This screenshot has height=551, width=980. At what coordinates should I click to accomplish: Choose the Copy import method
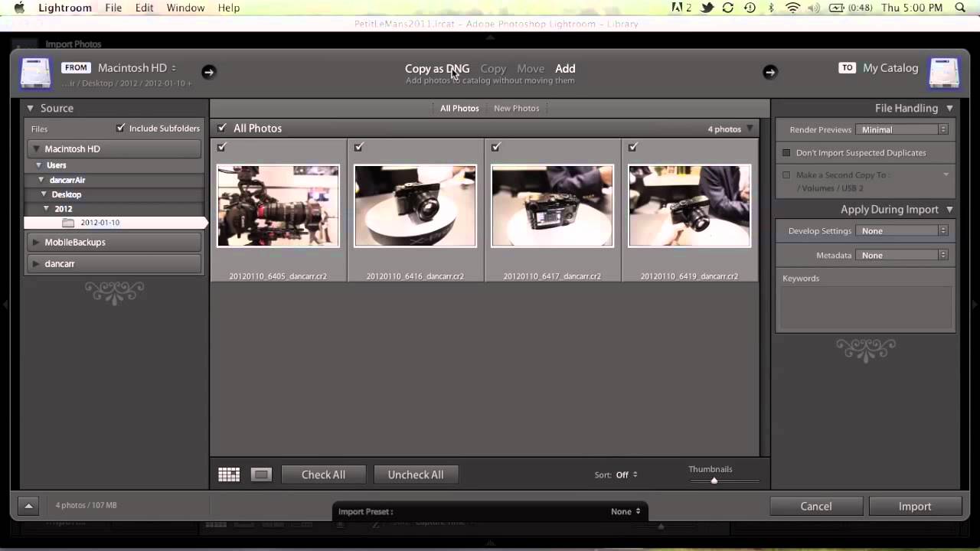coord(493,69)
